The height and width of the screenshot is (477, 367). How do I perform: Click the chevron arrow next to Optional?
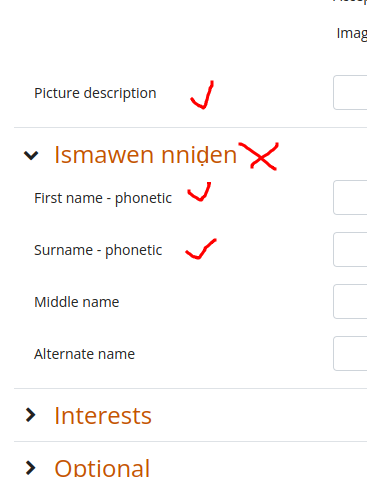pyautogui.click(x=30, y=468)
